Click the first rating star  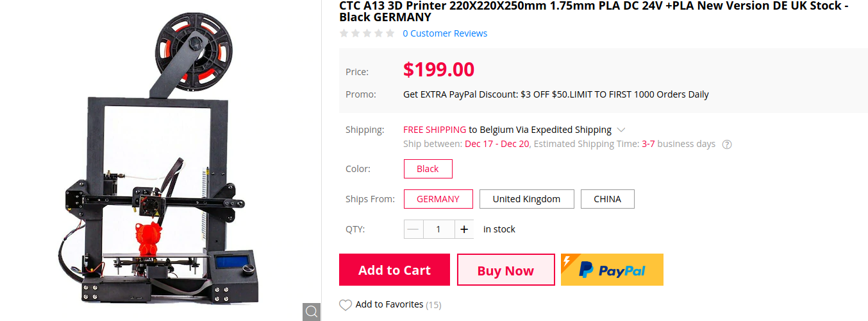pyautogui.click(x=344, y=33)
